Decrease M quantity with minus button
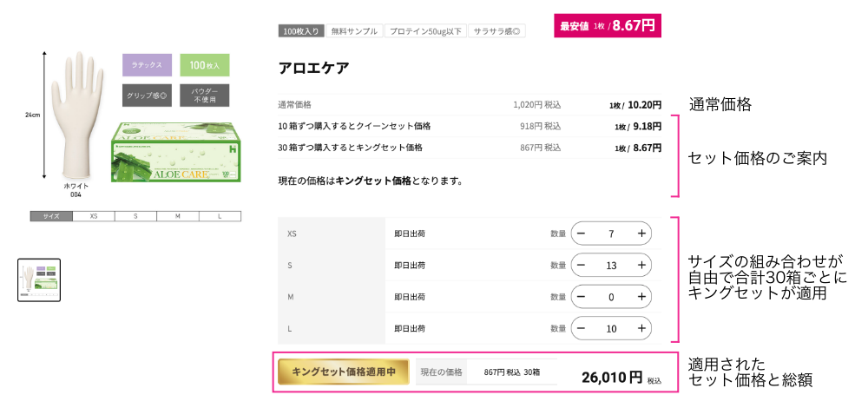This screenshot has height=408, width=868. (x=581, y=297)
